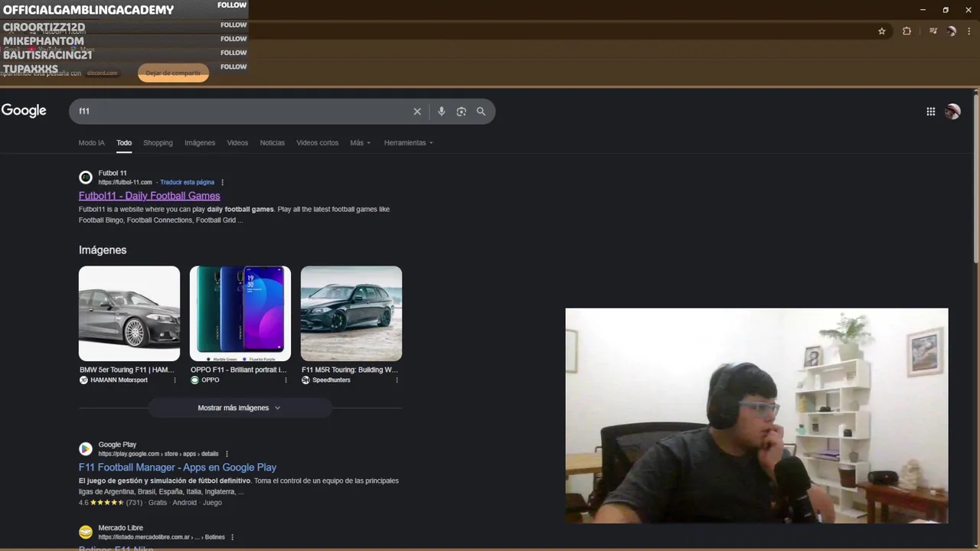Click the page vertical scrollbar
The width and height of the screenshot is (980, 551).
pyautogui.click(x=976, y=180)
